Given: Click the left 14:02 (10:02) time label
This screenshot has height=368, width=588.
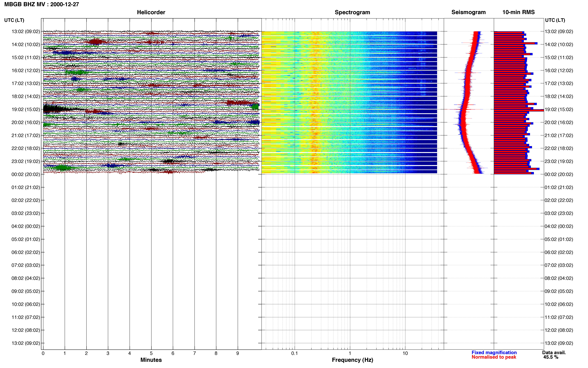Looking at the screenshot, I should point(26,45).
